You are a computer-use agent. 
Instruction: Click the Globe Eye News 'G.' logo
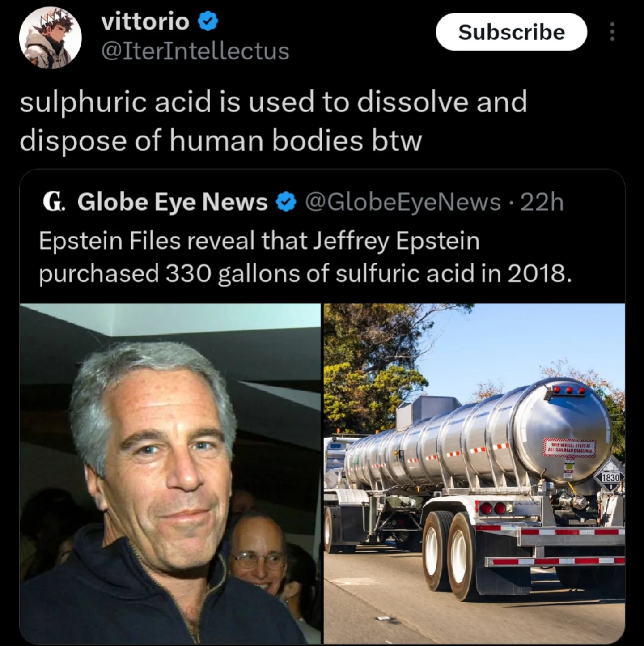[54, 202]
